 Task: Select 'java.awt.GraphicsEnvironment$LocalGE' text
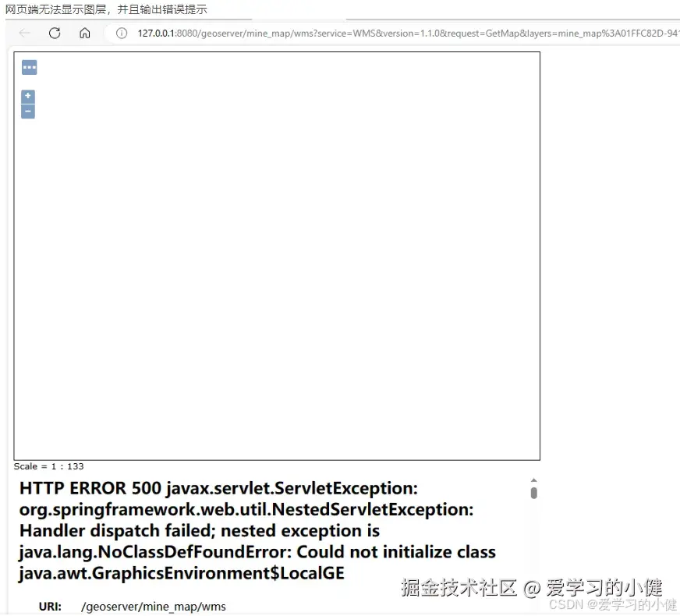182,574
